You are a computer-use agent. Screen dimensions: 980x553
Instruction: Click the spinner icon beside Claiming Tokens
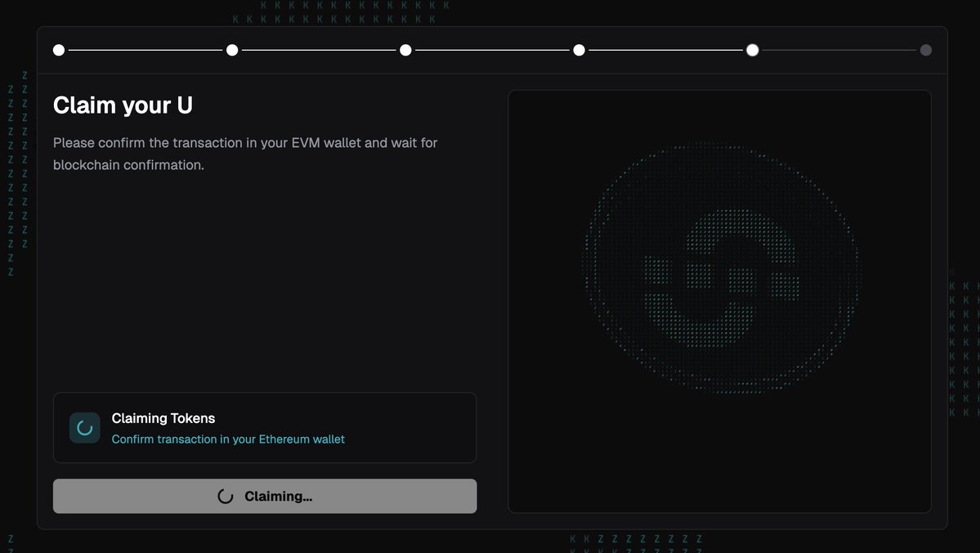(x=84, y=428)
